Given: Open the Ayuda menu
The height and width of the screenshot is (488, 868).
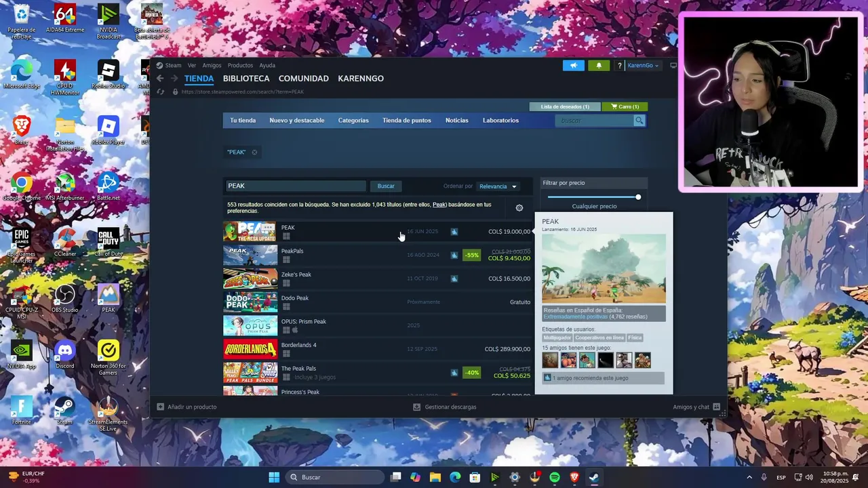Looking at the screenshot, I should tap(267, 66).
